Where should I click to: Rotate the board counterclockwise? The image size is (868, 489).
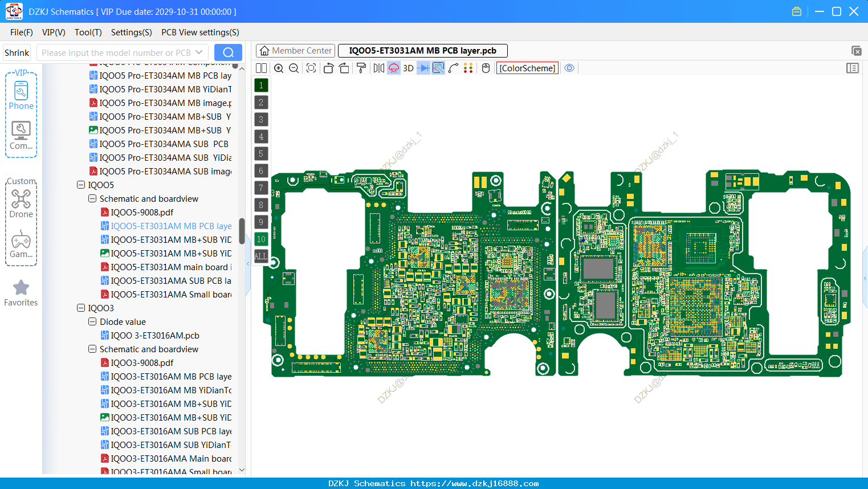(x=328, y=68)
